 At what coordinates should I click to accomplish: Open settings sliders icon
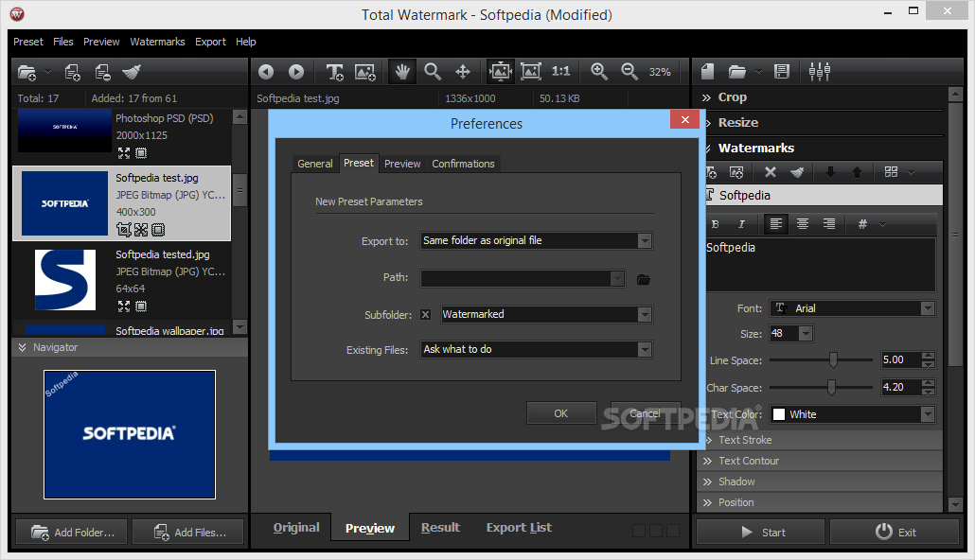[820, 72]
